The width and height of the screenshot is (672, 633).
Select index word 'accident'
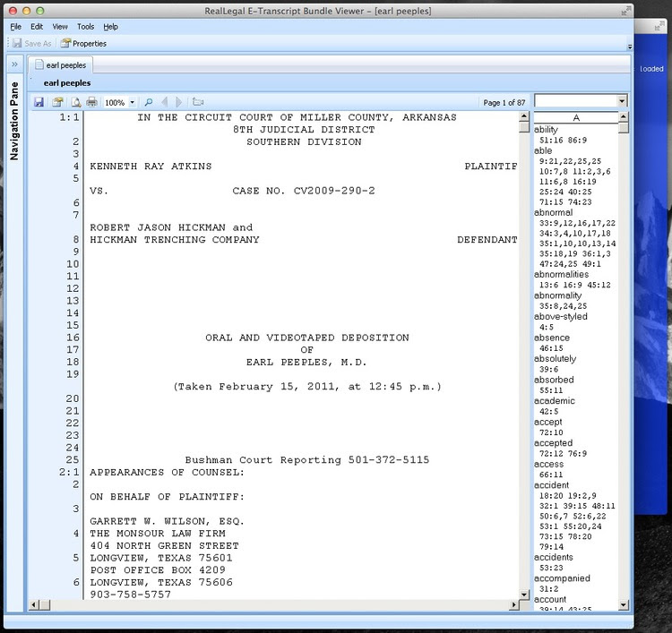point(552,484)
